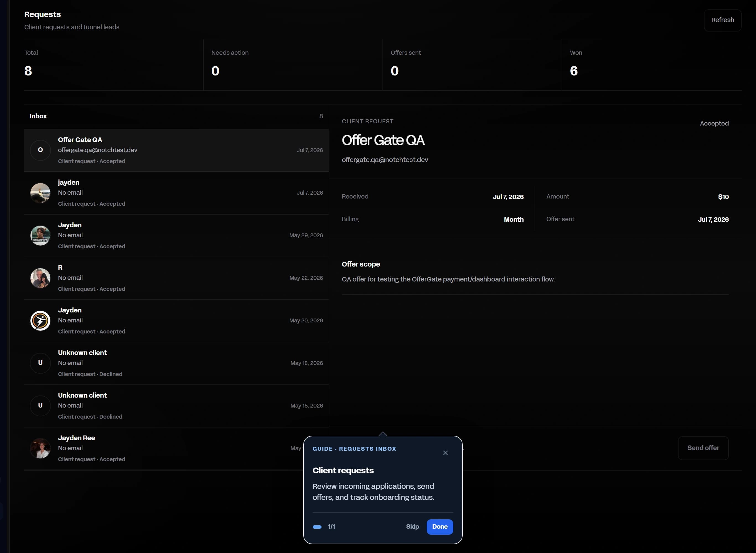Click R's avatar photo

[x=40, y=278]
